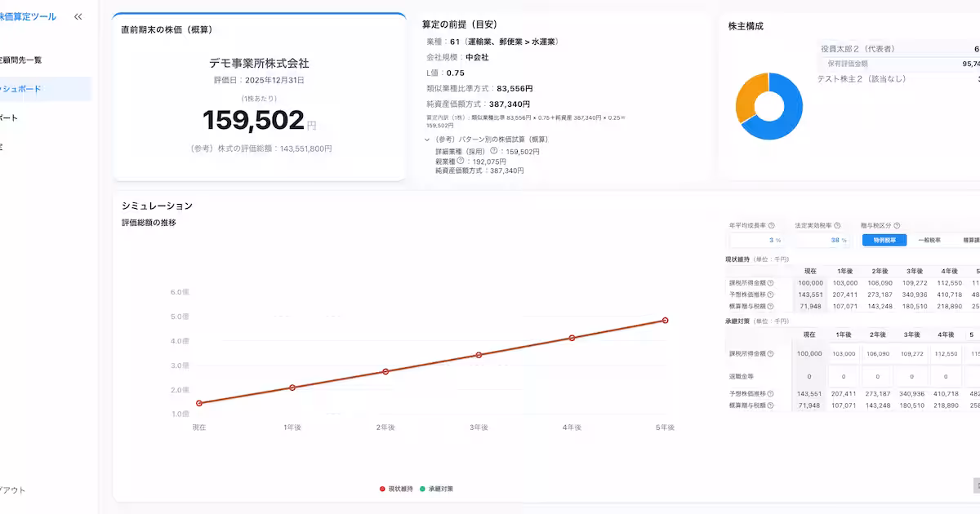The width and height of the screenshot is (980, 514).
Task: Select the 一般税率 tax category option
Action: pos(929,241)
